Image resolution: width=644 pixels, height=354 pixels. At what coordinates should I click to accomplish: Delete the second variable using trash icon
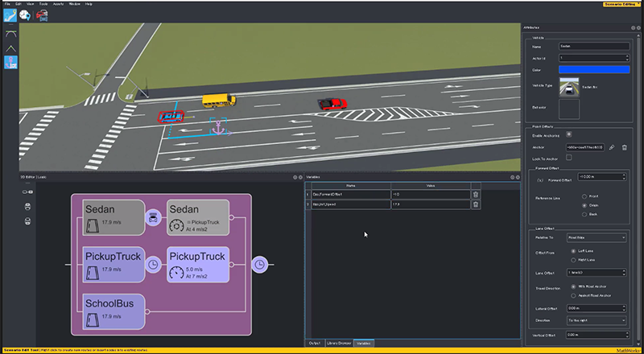pos(476,204)
